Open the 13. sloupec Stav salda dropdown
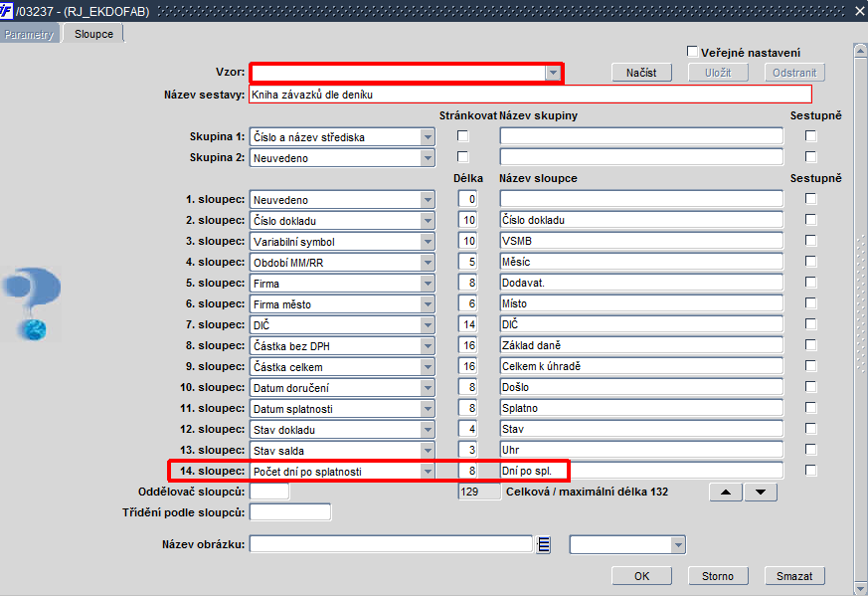Screen dimensions: 868x596 (427, 451)
